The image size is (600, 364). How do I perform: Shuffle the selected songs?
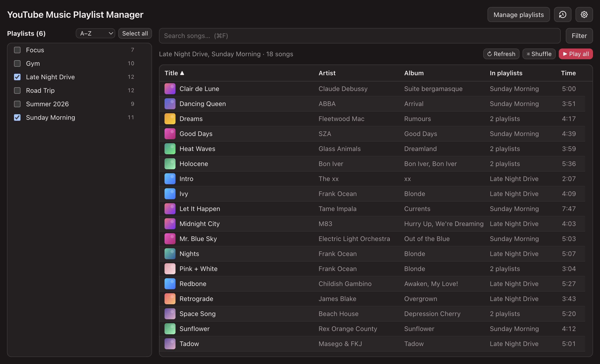tap(539, 54)
